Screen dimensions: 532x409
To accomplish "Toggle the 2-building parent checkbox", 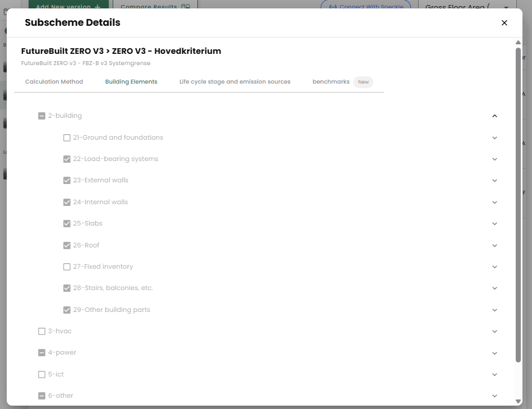I will [41, 116].
